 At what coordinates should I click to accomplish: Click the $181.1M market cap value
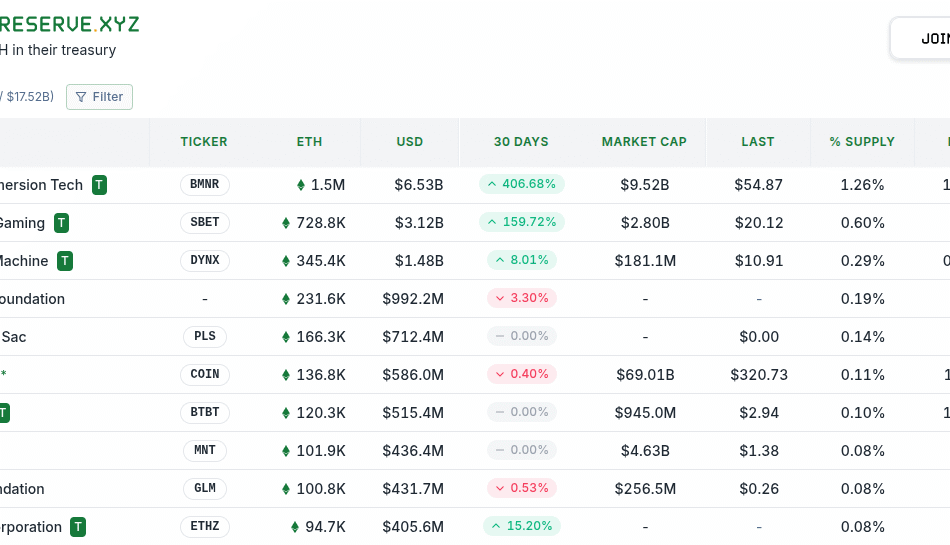click(645, 262)
